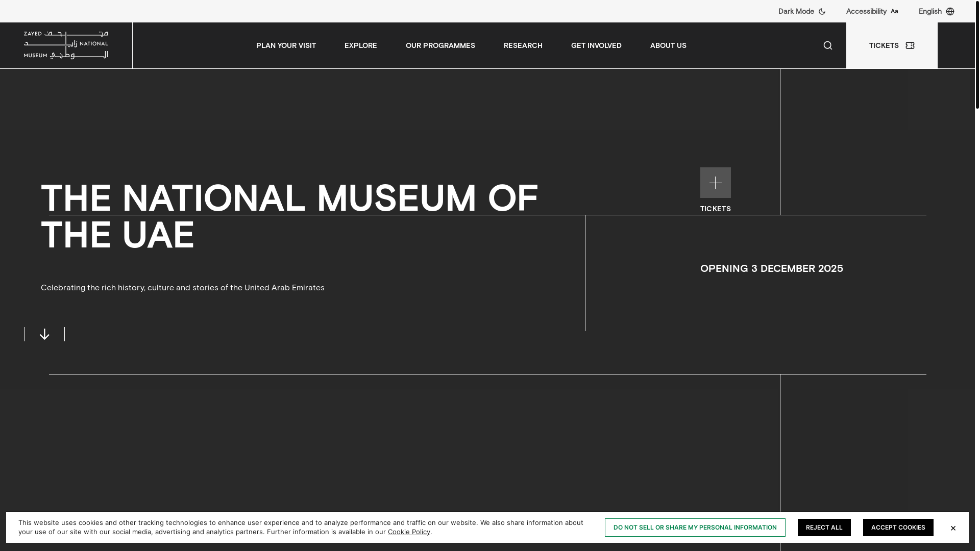Click the Zayed National Museum logo

click(66, 45)
